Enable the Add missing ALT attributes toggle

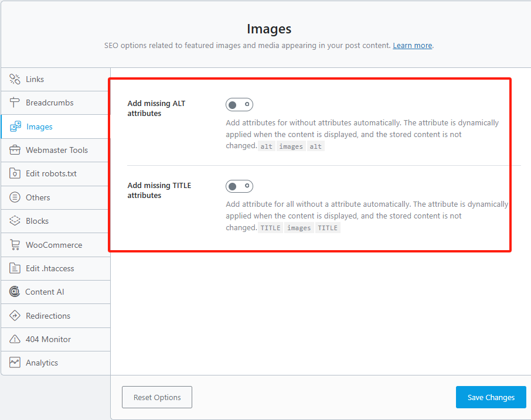click(239, 105)
